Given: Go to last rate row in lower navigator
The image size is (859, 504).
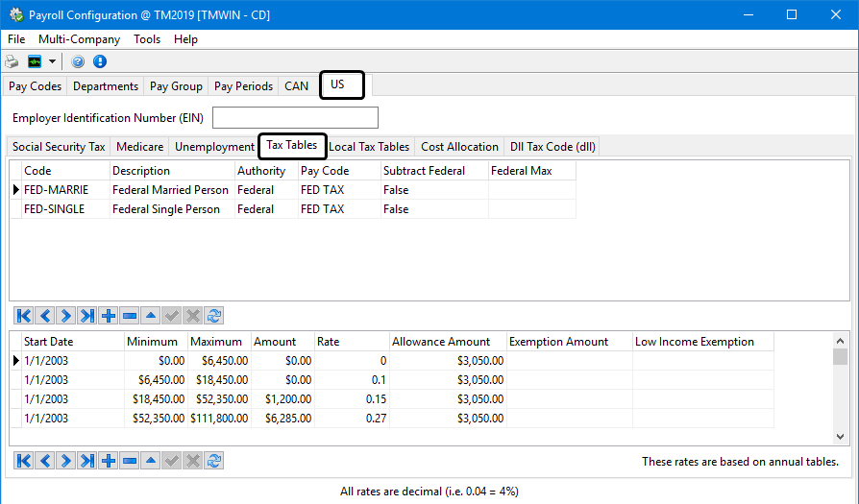Looking at the screenshot, I should 87,462.
